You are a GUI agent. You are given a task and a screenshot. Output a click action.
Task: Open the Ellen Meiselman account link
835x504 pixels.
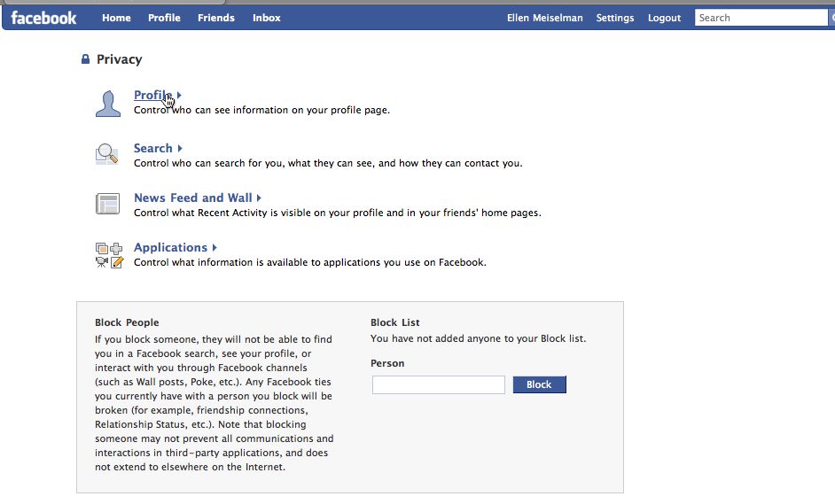544,18
